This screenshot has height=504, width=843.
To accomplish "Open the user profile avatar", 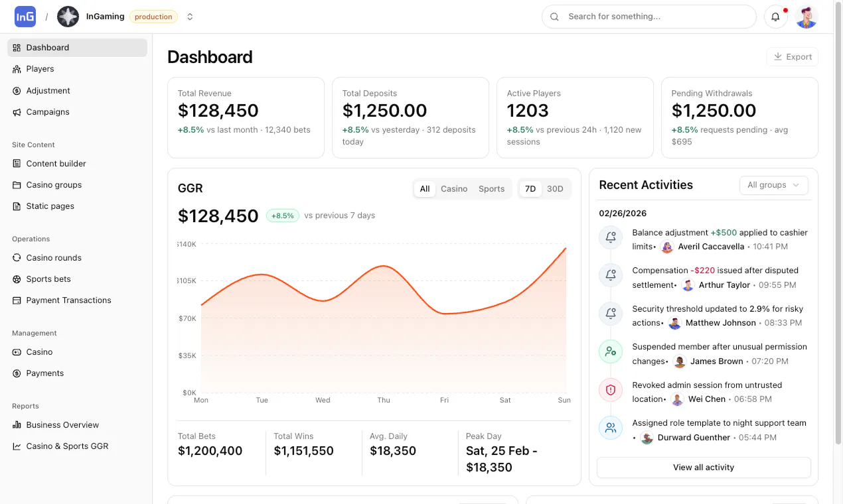I will click(806, 17).
